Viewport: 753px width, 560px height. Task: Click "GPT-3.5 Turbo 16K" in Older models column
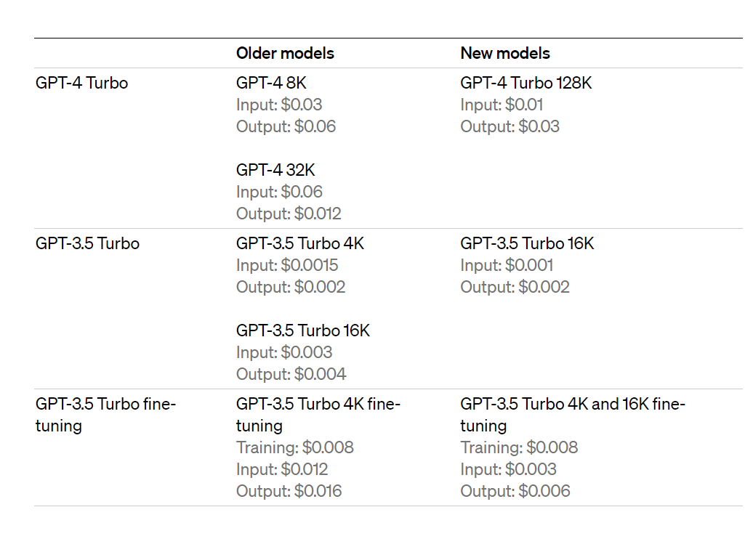(302, 330)
